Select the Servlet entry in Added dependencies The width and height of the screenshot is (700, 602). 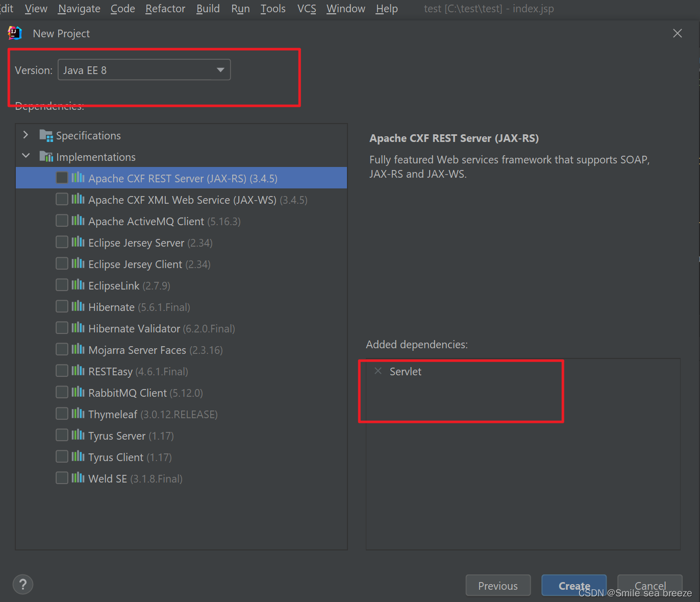[406, 372]
